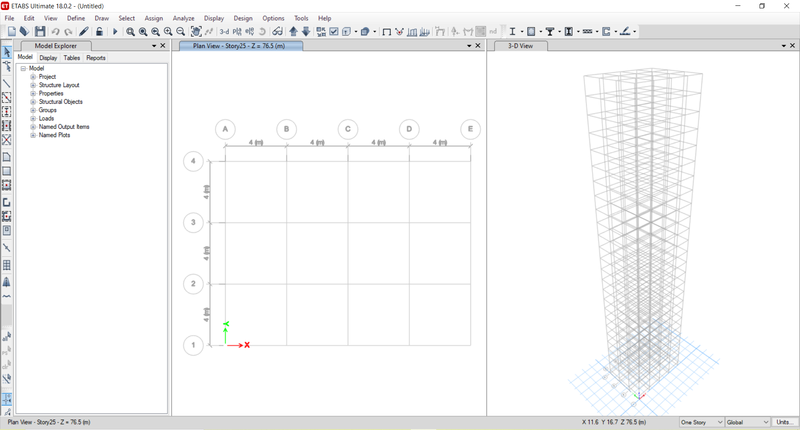Expand the Structure Layout tree node
Image resolution: width=800 pixels, height=430 pixels.
point(33,85)
